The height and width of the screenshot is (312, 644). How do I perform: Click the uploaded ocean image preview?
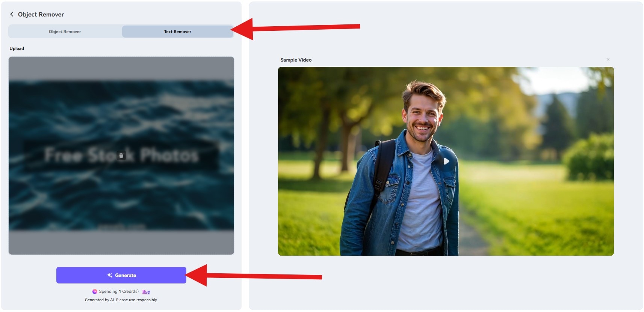pos(121,155)
